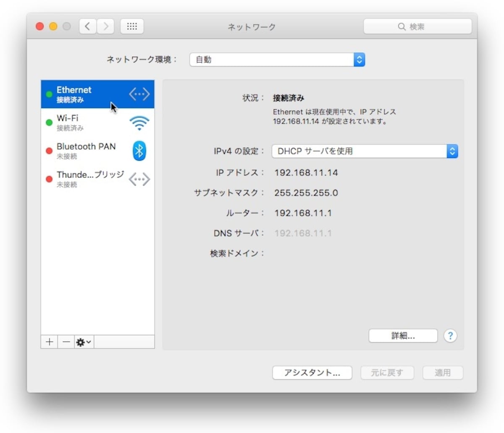Viewport: 504px width, 433px height.
Task: Click the Thunderbolt bridge arrows icon
Action: (x=139, y=179)
